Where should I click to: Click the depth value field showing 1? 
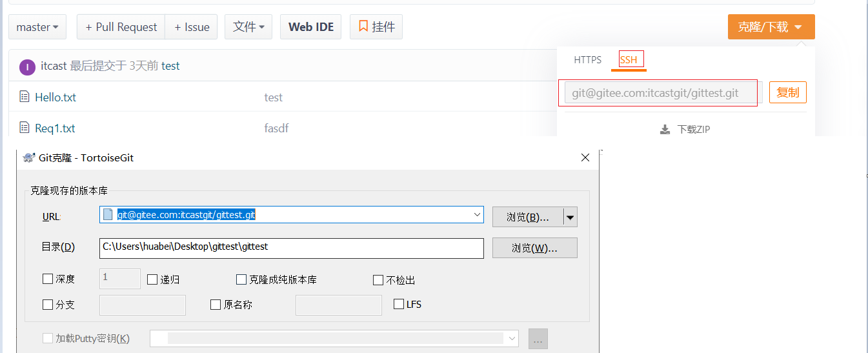click(120, 279)
